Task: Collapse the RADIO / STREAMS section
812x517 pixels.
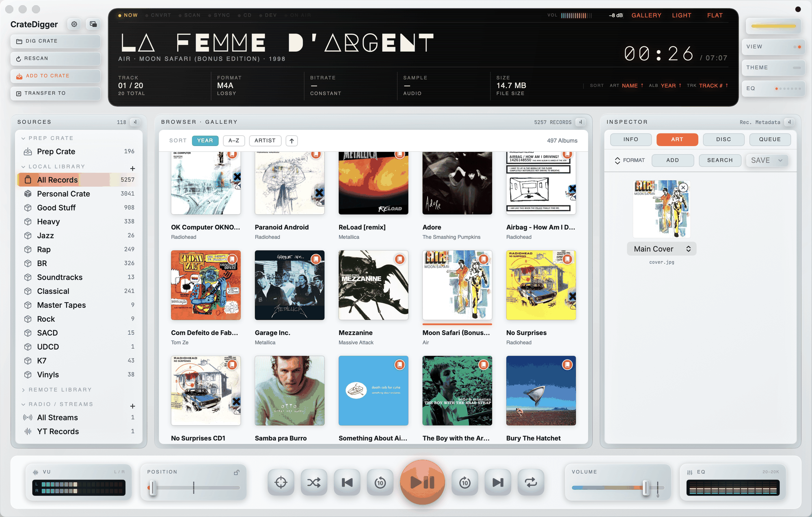Action: (23, 405)
